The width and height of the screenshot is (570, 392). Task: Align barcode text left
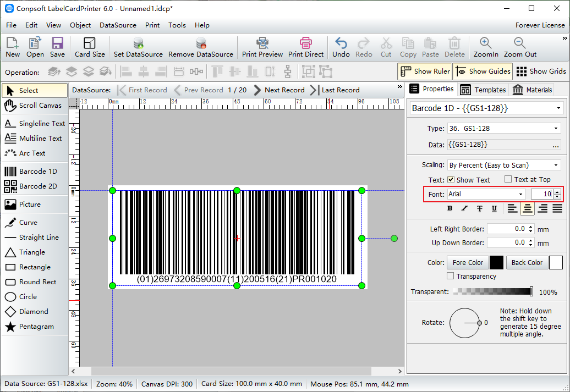click(x=512, y=208)
